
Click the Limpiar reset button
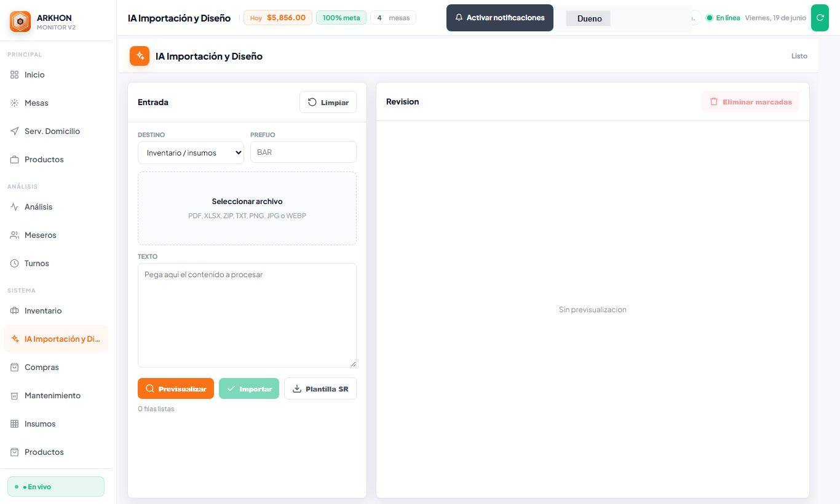tap(328, 102)
